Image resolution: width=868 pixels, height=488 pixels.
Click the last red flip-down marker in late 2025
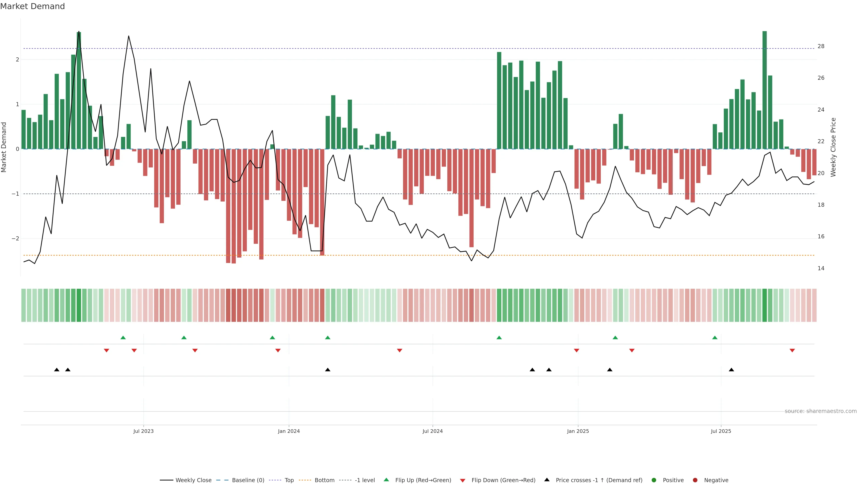[792, 351]
